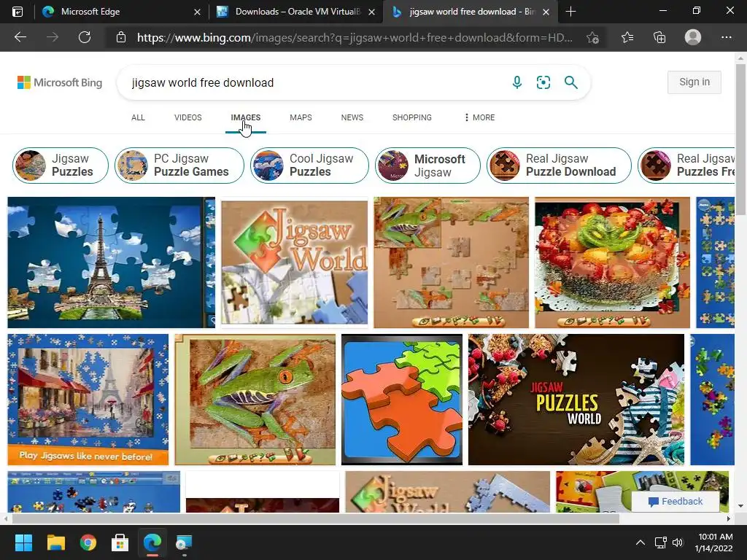
Task: Click the browser address bar URL
Action: click(354, 37)
